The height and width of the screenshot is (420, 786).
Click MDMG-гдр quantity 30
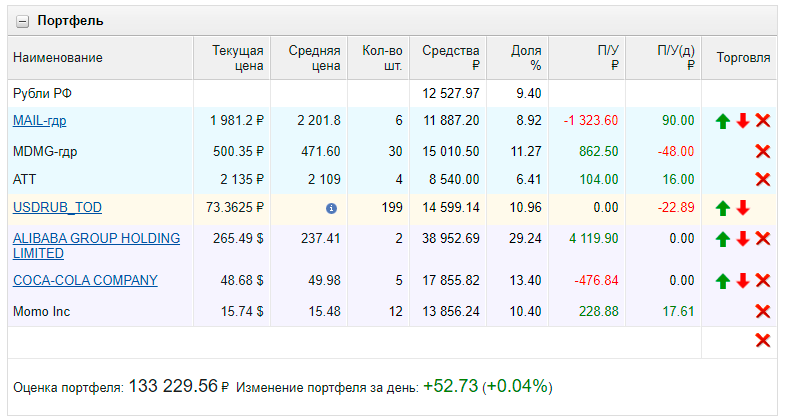click(x=396, y=151)
